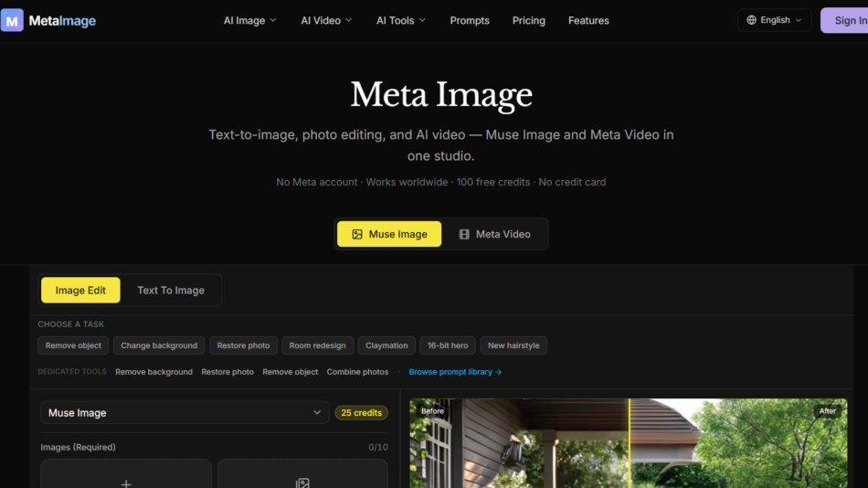Open the AI Image dropdown menu
Screen dimensions: 868x488
249,20
